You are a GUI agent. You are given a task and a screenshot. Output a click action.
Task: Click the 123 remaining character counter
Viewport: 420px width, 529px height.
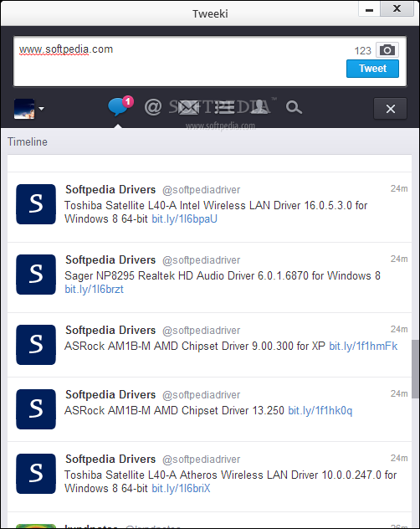click(x=362, y=50)
